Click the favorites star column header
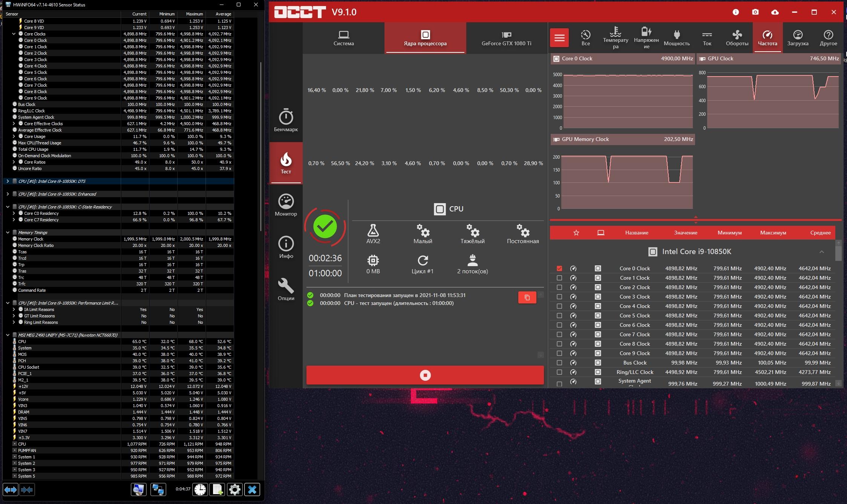Screen dimensions: 847x504 [x=576, y=233]
